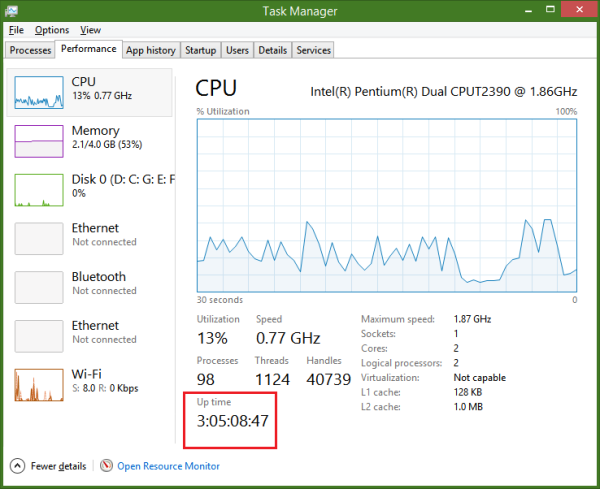Image resolution: width=600 pixels, height=489 pixels.
Task: Click the Fewer details arrow icon
Action: pyautogui.click(x=17, y=466)
